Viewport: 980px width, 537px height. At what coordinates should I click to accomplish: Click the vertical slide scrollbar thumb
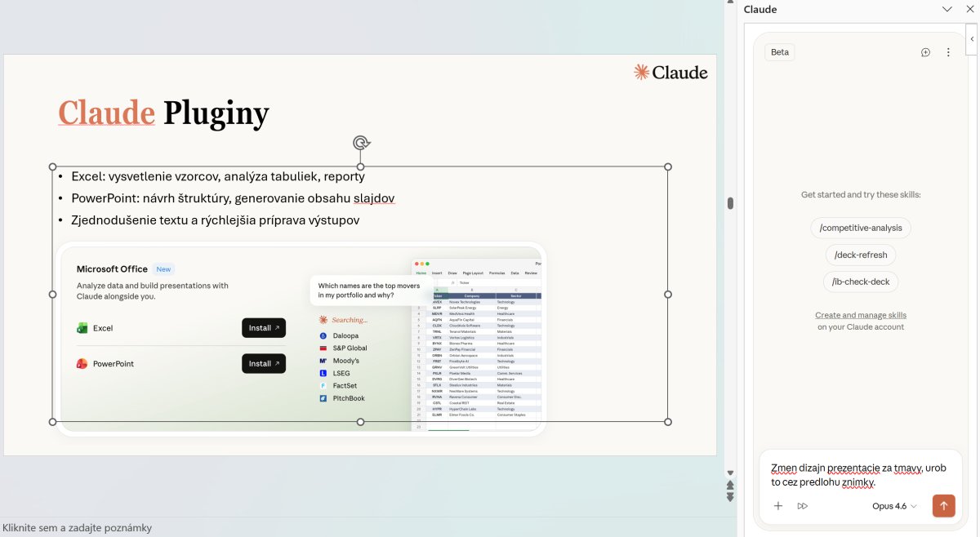[x=730, y=203]
